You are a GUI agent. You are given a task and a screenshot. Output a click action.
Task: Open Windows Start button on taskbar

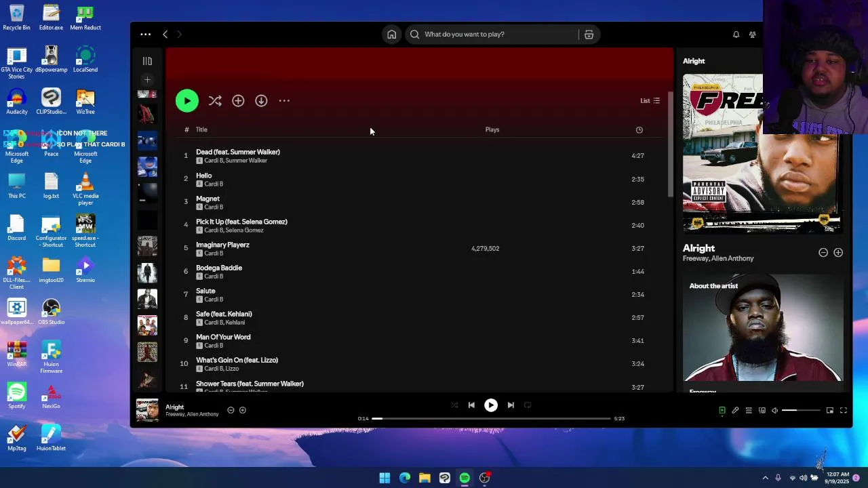[384, 478]
